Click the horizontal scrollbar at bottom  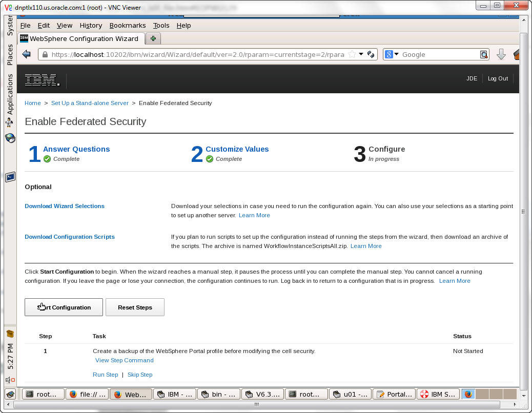click(256, 404)
